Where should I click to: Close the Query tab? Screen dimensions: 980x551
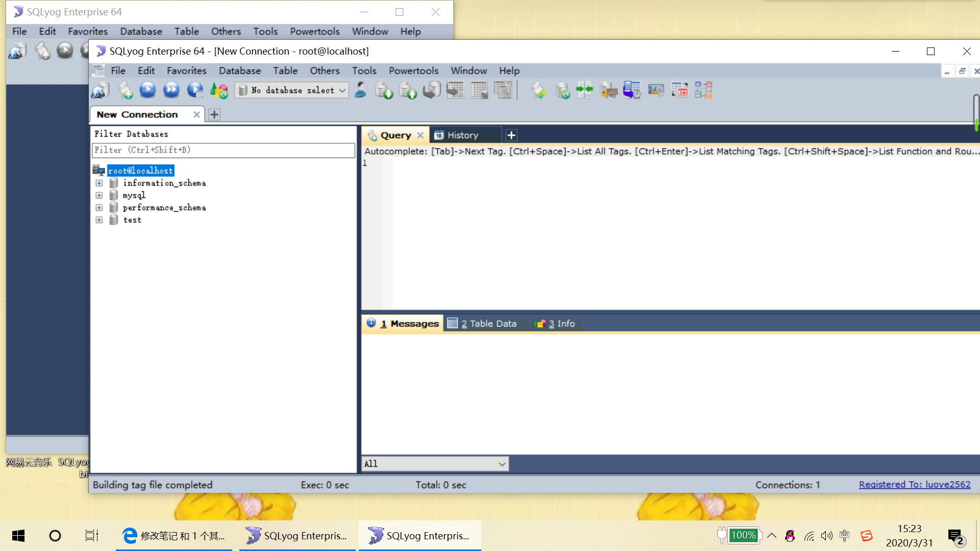pos(420,135)
